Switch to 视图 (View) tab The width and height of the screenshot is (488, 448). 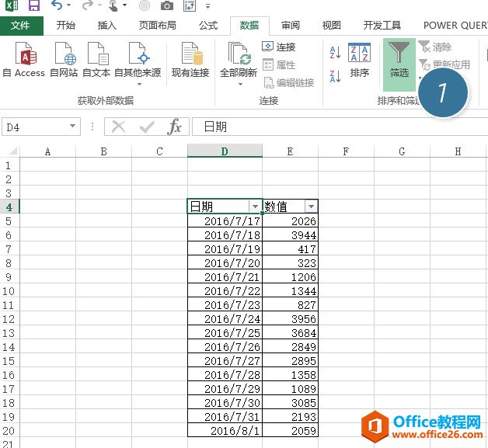pos(332,25)
